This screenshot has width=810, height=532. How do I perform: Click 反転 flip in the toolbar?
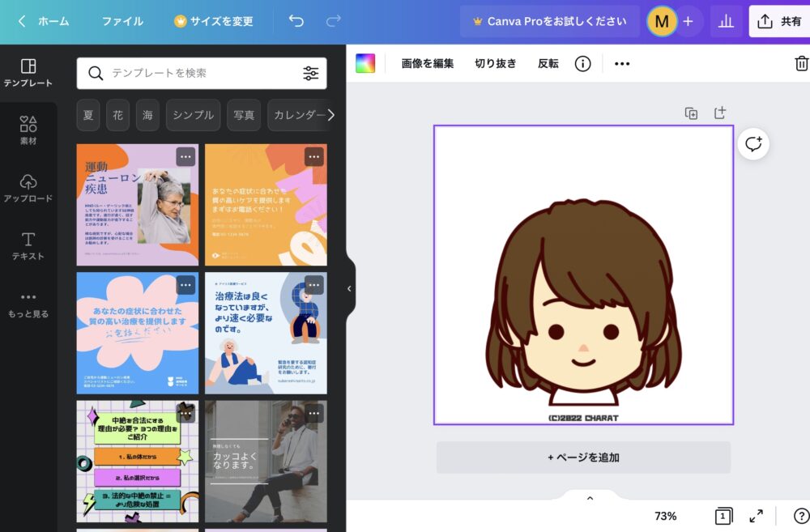(548, 63)
